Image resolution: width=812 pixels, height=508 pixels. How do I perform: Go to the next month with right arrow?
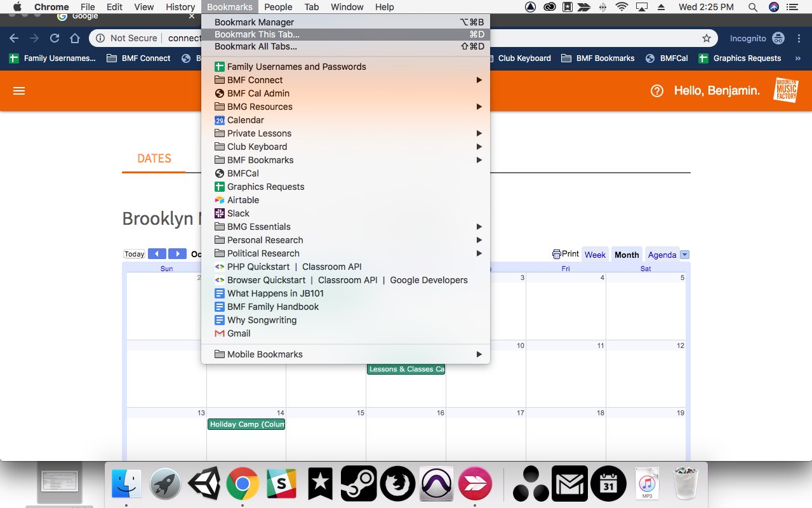(x=177, y=254)
